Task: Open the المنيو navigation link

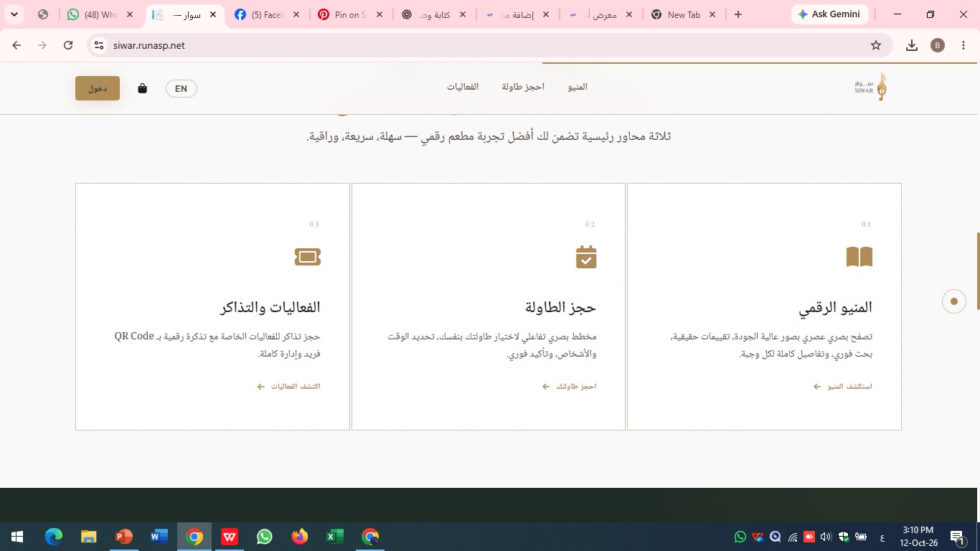Action: [x=578, y=87]
